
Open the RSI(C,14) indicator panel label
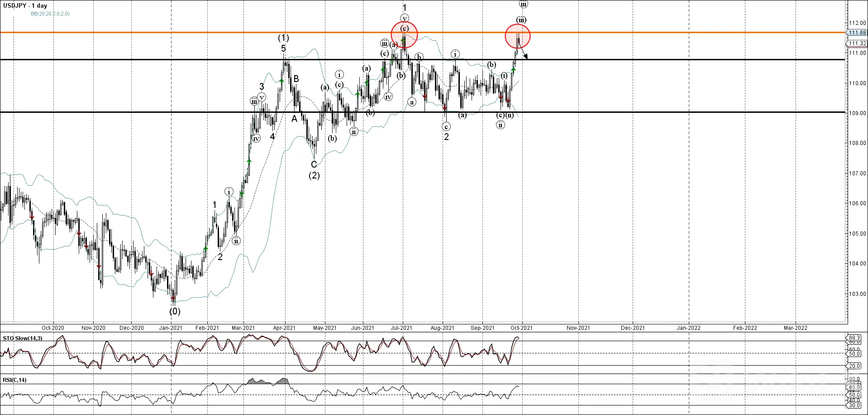[14, 380]
